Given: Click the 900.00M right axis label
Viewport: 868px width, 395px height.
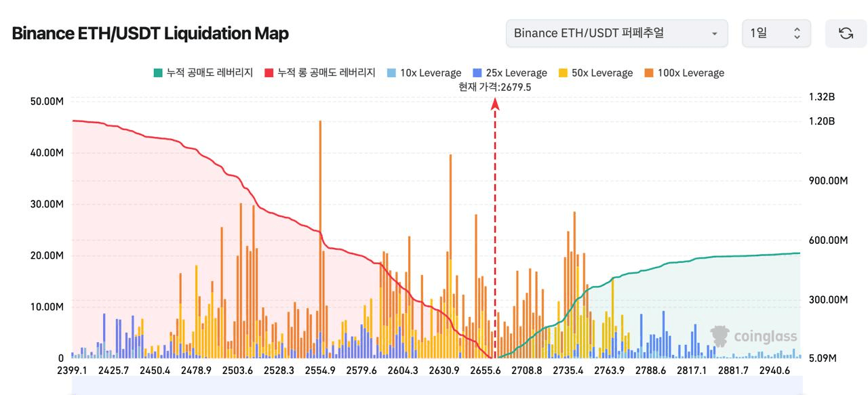Looking at the screenshot, I should pyautogui.click(x=829, y=181).
